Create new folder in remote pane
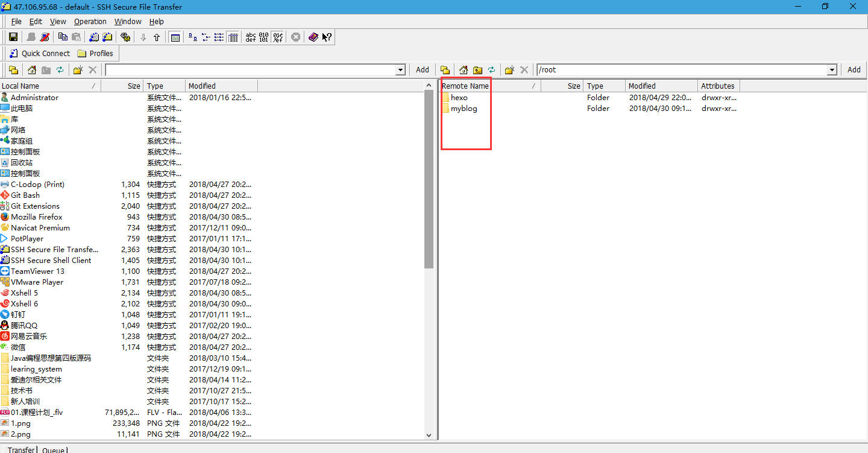The width and height of the screenshot is (868, 453). [509, 70]
